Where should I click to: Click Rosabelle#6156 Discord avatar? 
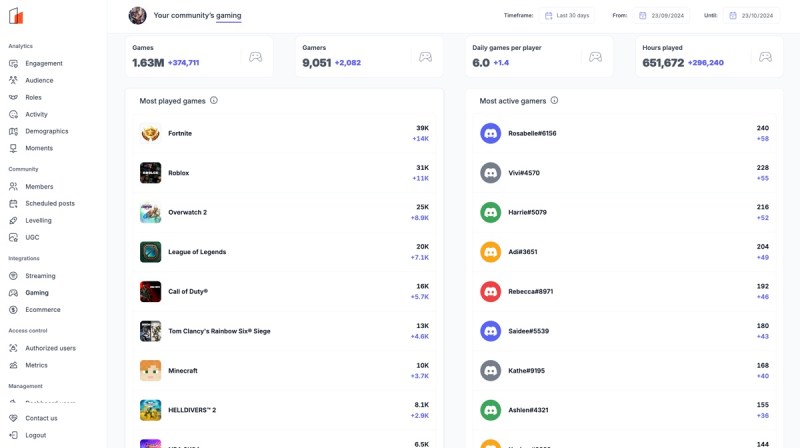490,133
